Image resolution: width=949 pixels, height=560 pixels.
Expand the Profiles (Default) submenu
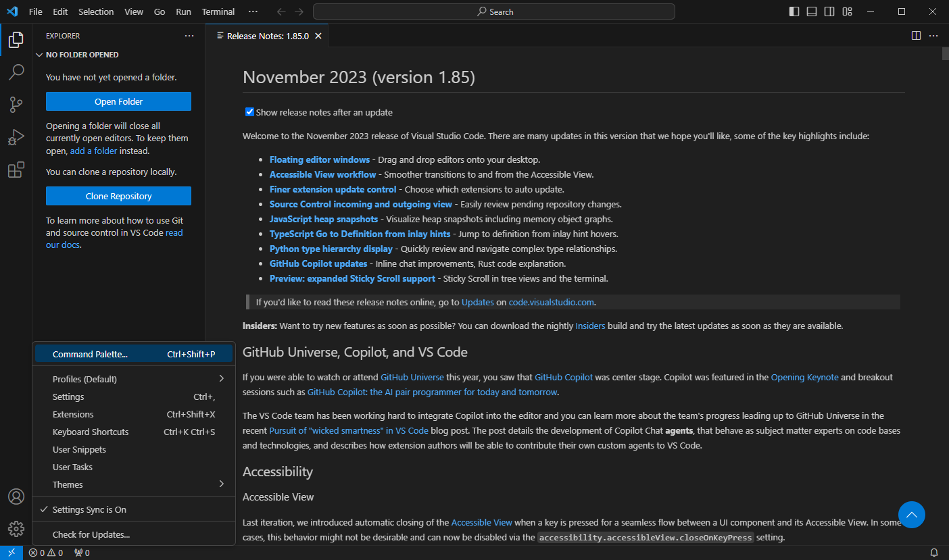[133, 379]
